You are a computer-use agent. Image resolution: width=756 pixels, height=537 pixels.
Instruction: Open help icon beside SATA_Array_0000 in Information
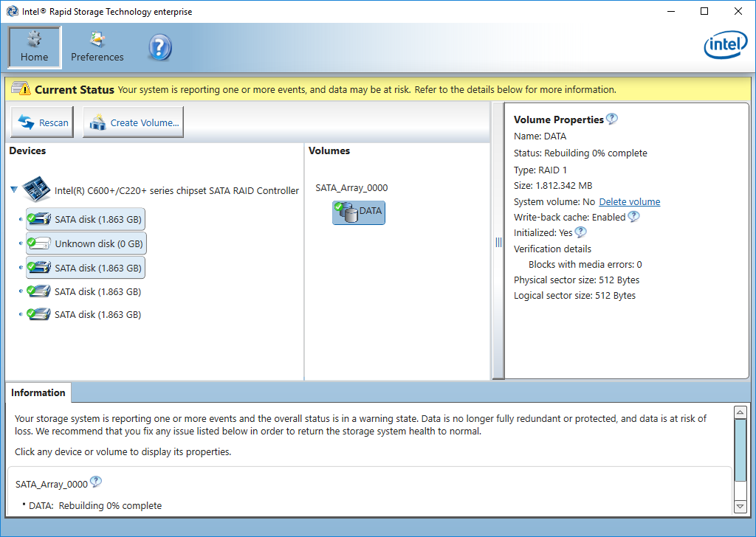click(95, 482)
